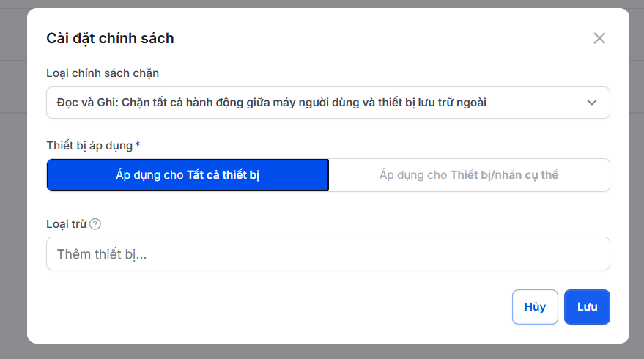The width and height of the screenshot is (644, 359).
Task: Save the policy with Lưu button
Action: click(x=587, y=307)
